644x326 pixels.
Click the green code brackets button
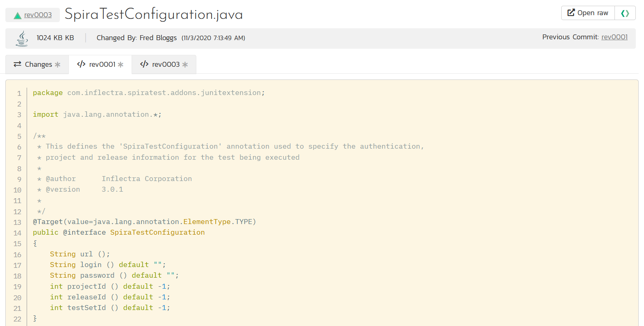pyautogui.click(x=625, y=13)
